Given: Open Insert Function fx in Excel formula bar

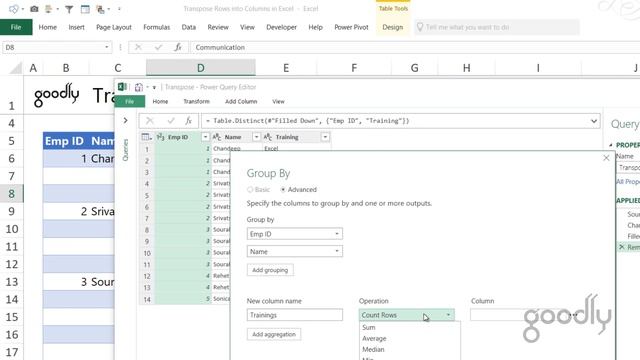Looking at the screenshot, I should pos(178,47).
